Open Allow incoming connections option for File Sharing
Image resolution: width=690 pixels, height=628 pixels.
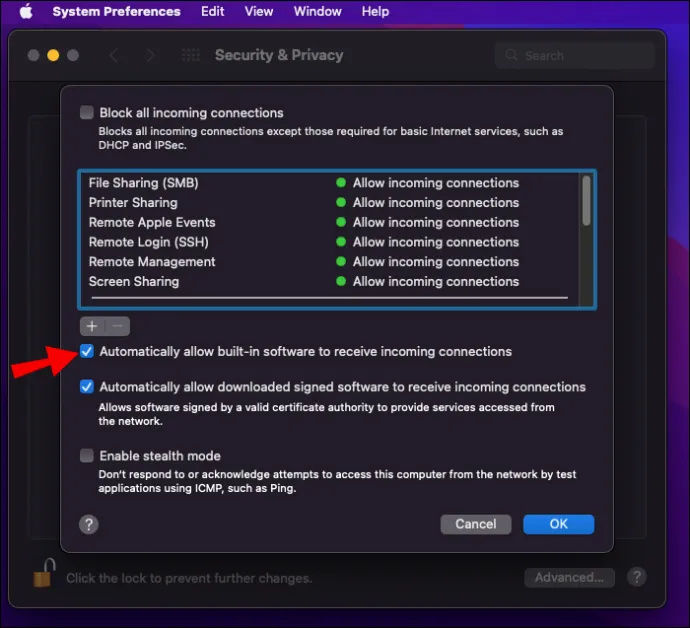point(436,183)
